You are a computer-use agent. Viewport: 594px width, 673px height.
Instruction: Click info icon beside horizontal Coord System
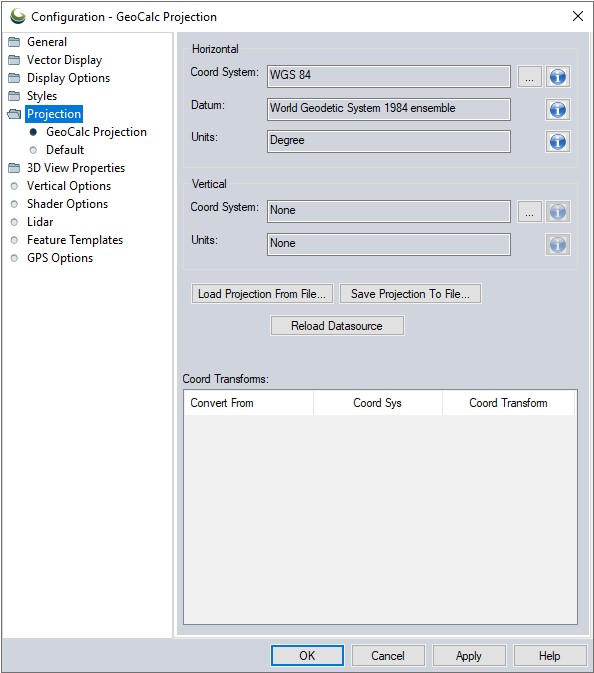[558, 77]
